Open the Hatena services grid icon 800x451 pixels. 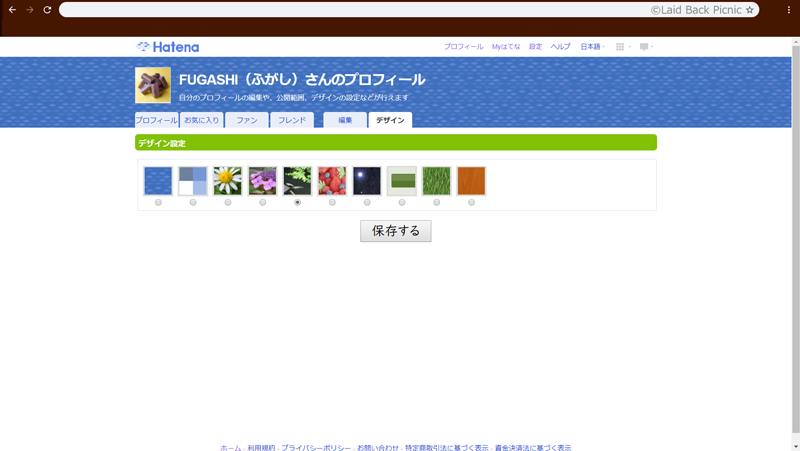tap(620, 46)
